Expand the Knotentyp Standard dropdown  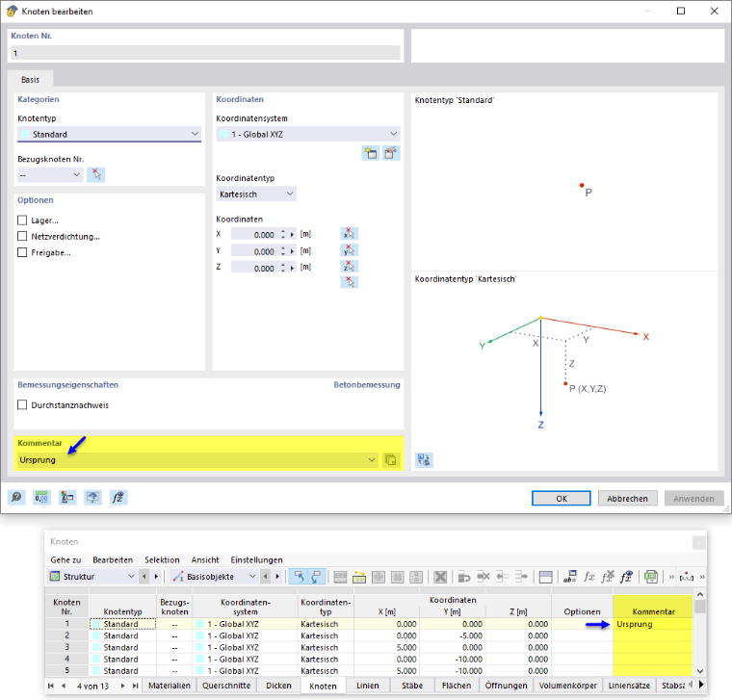point(109,135)
